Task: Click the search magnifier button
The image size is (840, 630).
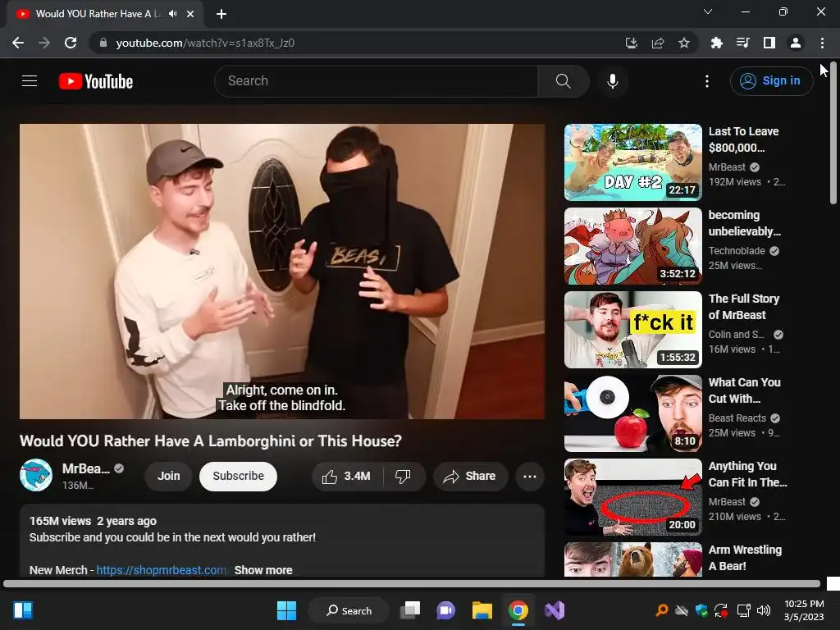Action: pos(563,81)
